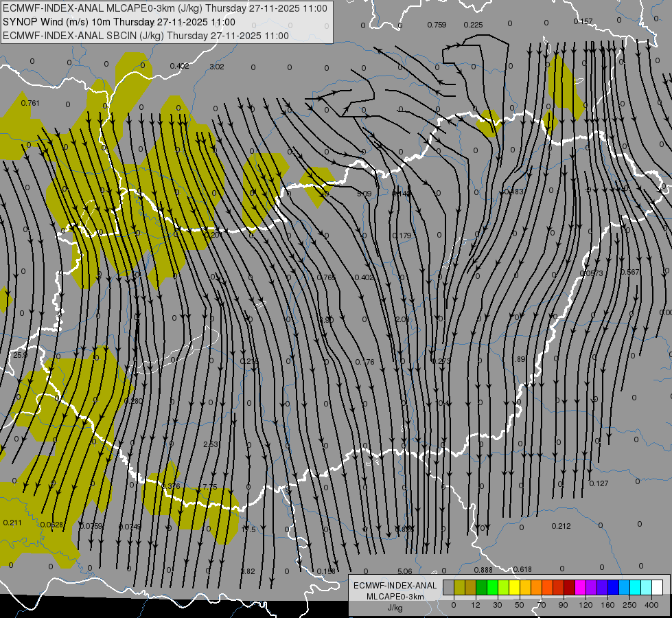Image resolution: width=672 pixels, height=618 pixels.
Task: Click the map value 8.82
Action: click(248, 572)
